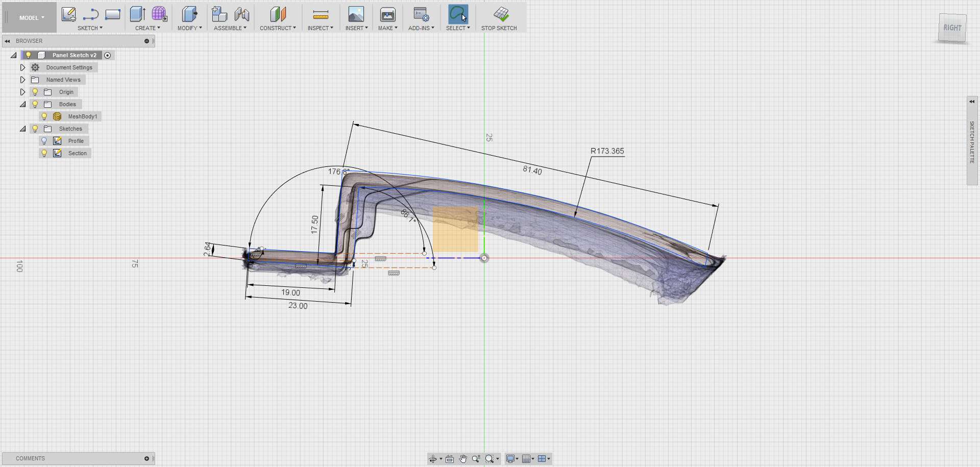
Task: Click the 3D Print Make icon
Action: [387, 14]
